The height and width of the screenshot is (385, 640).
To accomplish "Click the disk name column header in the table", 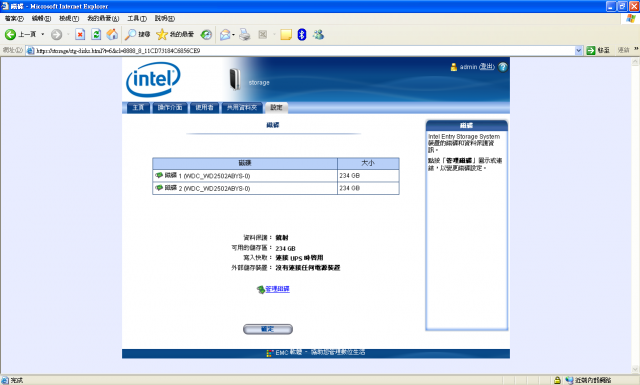I will tap(245, 163).
